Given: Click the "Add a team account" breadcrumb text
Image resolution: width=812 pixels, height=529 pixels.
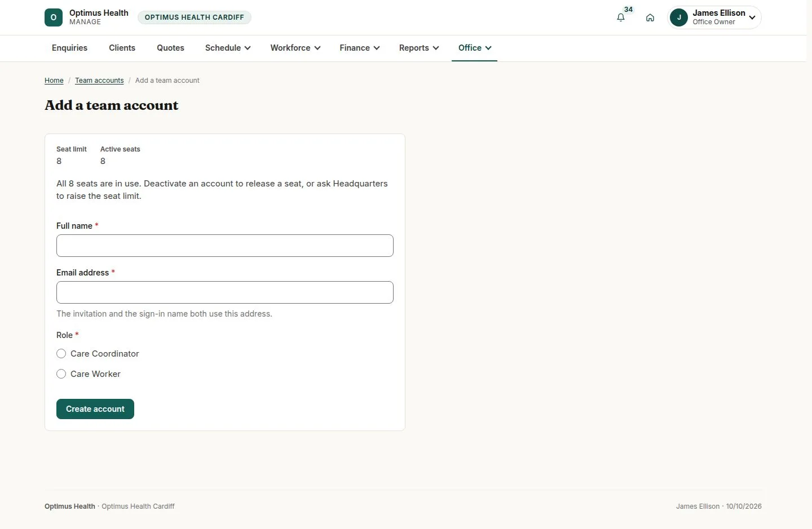Looking at the screenshot, I should coord(167,81).
